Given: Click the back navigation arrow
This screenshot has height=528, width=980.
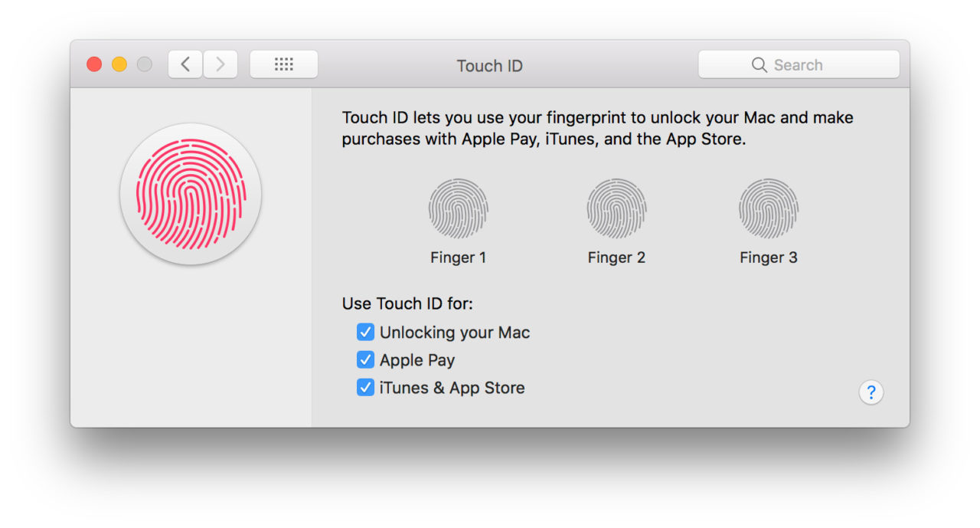Looking at the screenshot, I should [184, 64].
